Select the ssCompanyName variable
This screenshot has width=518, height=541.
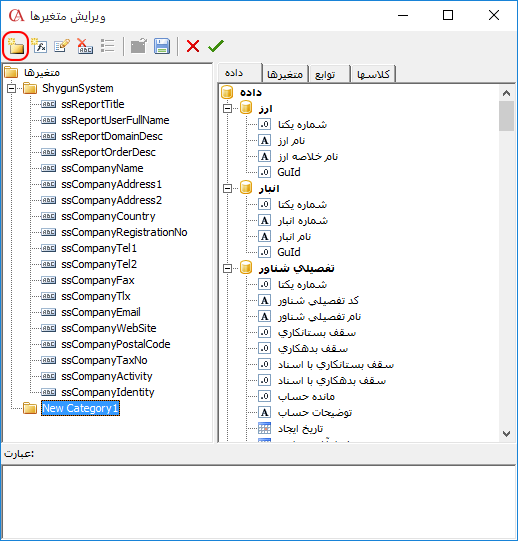pos(102,168)
